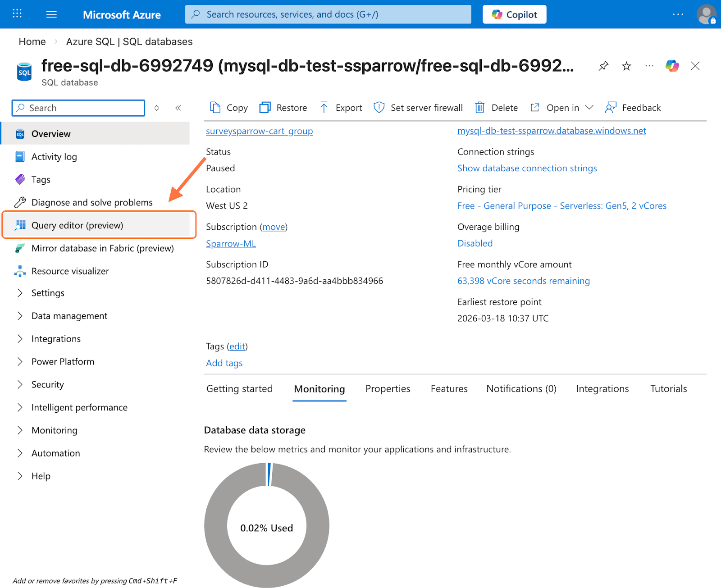The image size is (721, 588).
Task: Focus the top resource search bar
Action: [328, 14]
